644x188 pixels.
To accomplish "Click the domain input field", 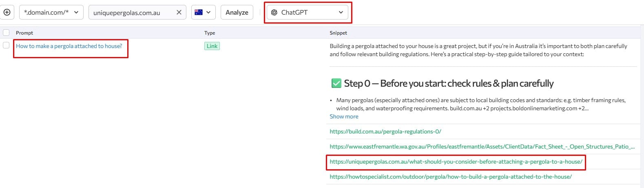I will (131, 13).
